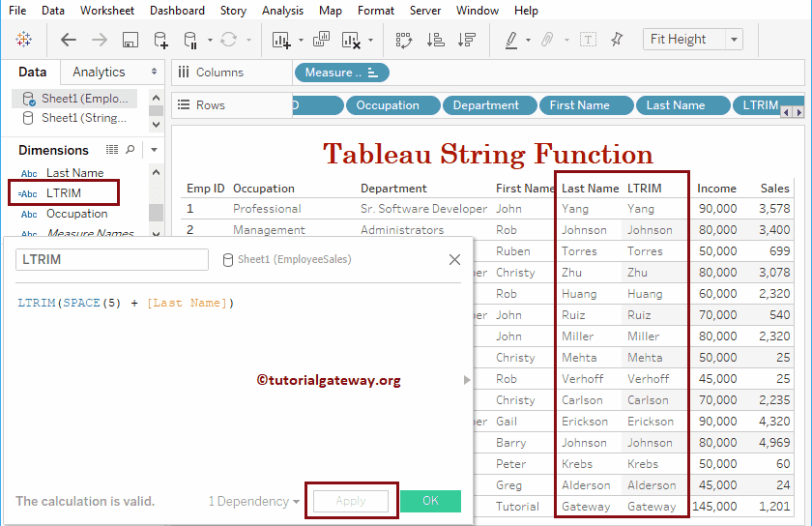
Task: Open dropdown arrow beside Clear Sheet icon
Action: [370, 40]
